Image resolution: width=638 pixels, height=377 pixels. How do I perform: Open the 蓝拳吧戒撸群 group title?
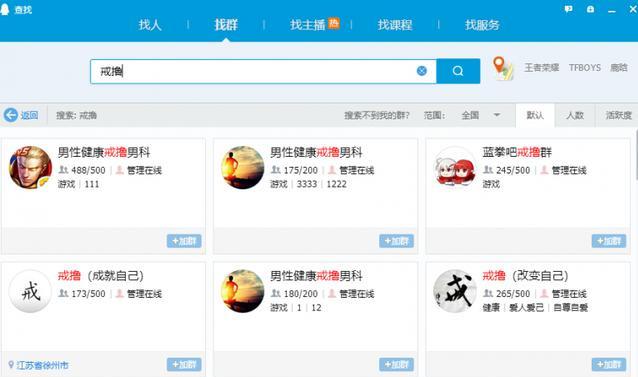click(517, 153)
